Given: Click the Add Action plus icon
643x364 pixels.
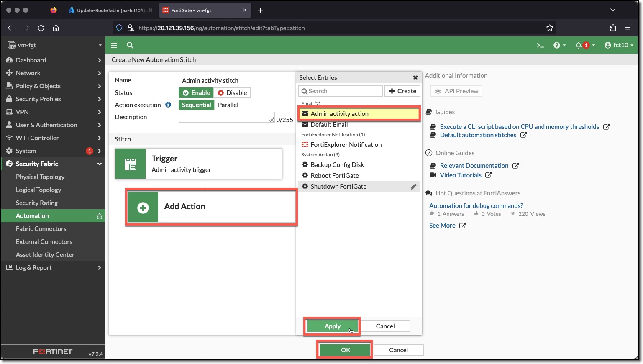Looking at the screenshot, I should 143,208.
